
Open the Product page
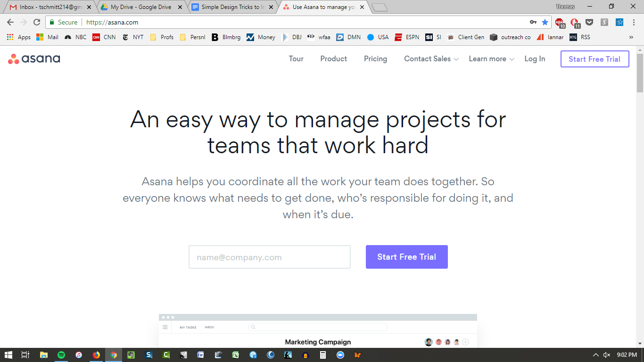(x=334, y=59)
